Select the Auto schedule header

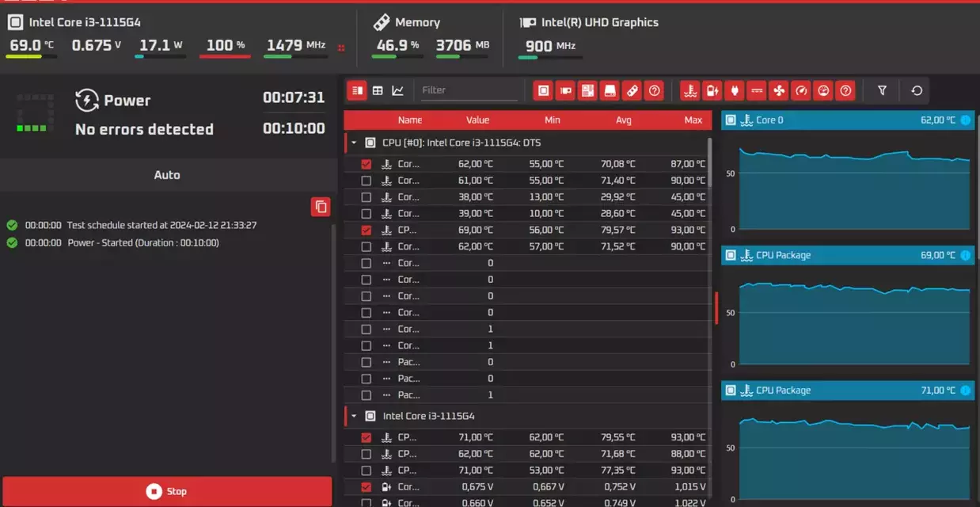(167, 175)
